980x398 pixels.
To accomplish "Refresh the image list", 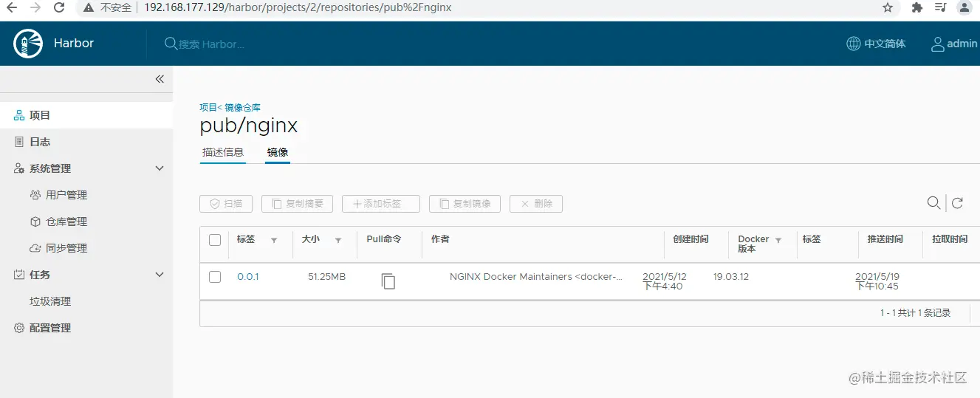I will pyautogui.click(x=958, y=203).
